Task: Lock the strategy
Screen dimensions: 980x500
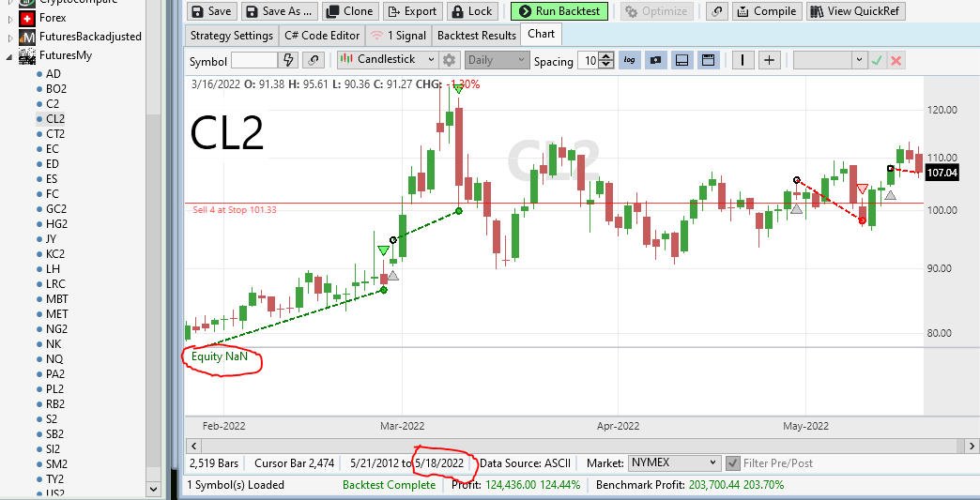Action: [x=472, y=11]
